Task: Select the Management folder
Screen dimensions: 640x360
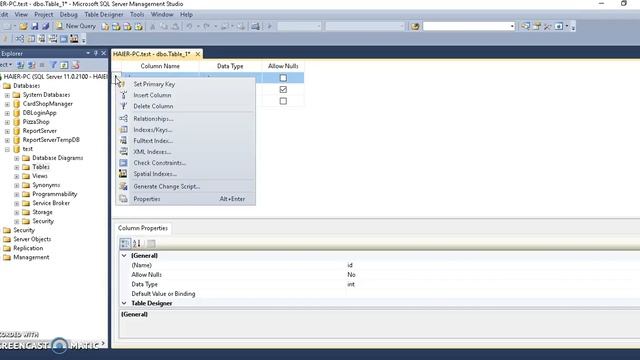Action: [31, 258]
